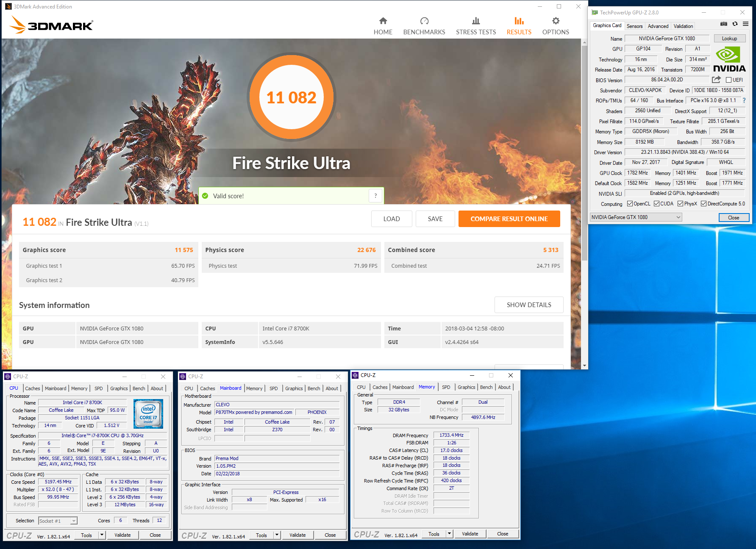Viewport: 756px width, 549px height.
Task: Expand Tools dropdown arrow in CPU-Z Memory window
Action: (x=449, y=534)
